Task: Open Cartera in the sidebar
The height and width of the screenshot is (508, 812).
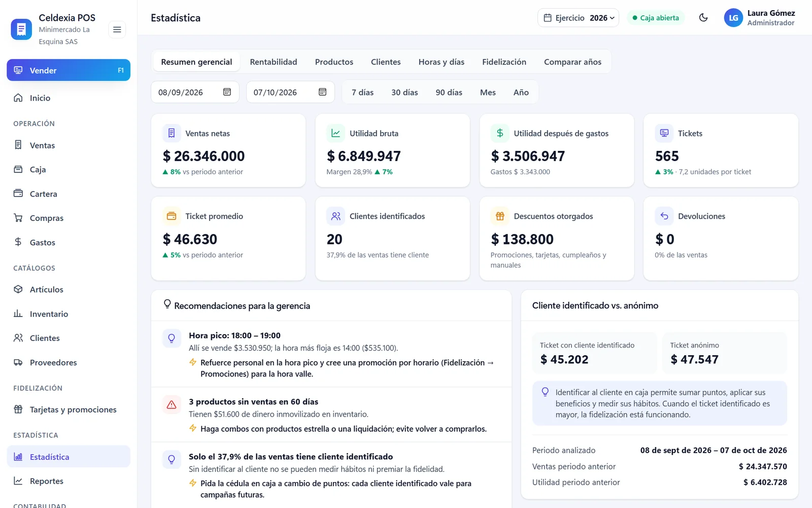Action: click(x=69, y=194)
